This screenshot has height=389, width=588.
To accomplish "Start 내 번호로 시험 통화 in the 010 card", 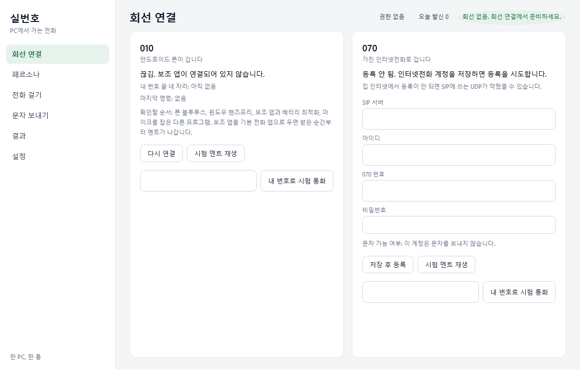I will click(x=297, y=181).
